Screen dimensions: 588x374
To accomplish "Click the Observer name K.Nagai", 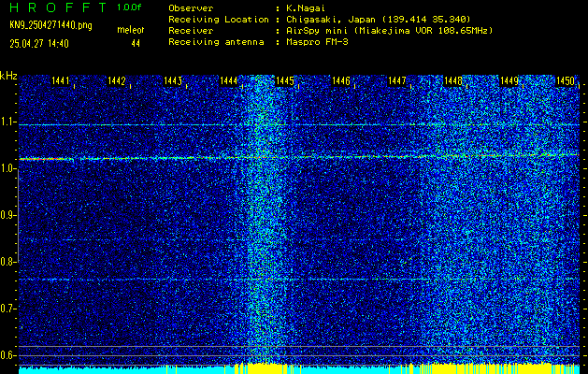I will (x=305, y=7).
